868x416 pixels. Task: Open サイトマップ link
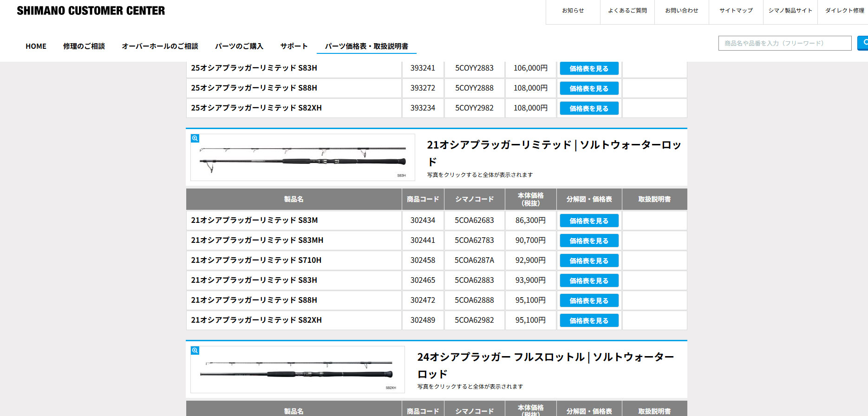coord(736,11)
